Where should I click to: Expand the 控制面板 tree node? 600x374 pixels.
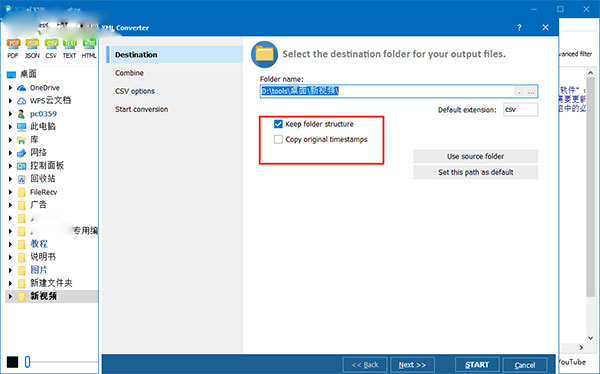10,166
